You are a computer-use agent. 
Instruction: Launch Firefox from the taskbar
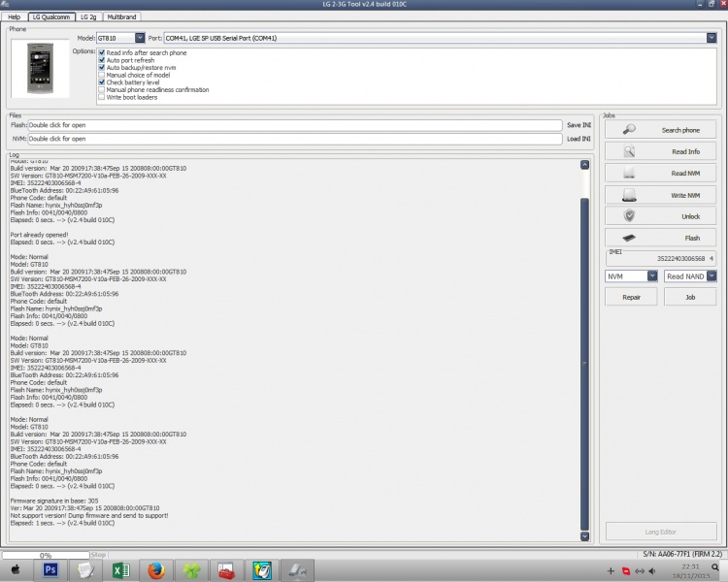coord(156,570)
